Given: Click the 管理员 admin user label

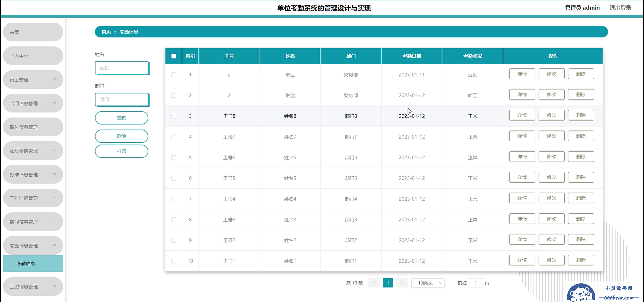Looking at the screenshot, I should [x=582, y=8].
